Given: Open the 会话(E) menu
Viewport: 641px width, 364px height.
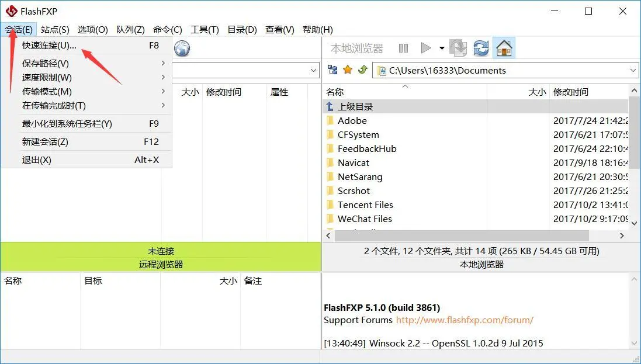Looking at the screenshot, I should (x=19, y=29).
